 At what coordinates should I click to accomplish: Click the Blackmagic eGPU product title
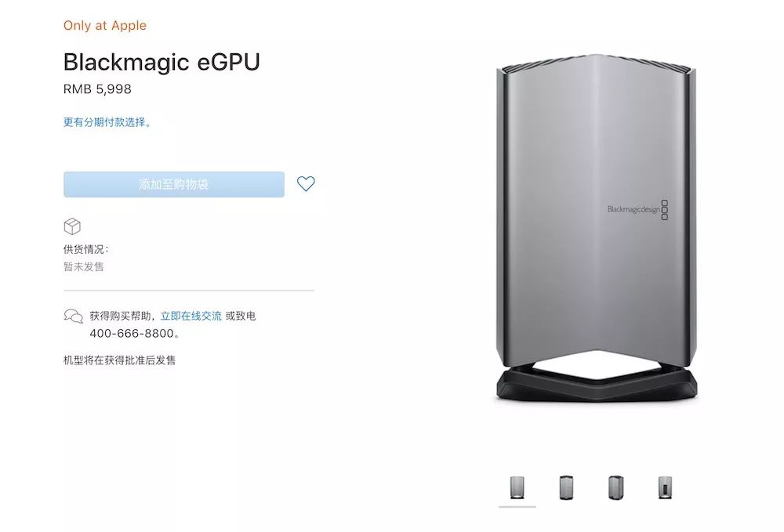click(162, 63)
